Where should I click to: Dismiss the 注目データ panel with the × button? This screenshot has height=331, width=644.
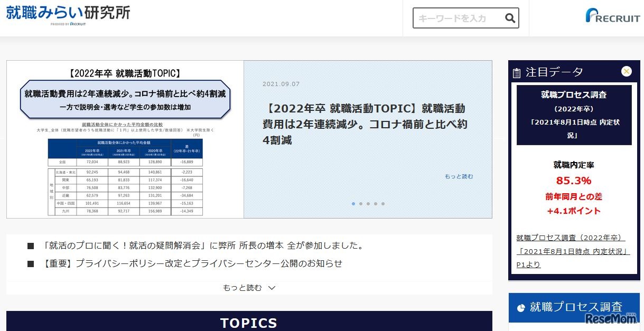tap(626, 71)
